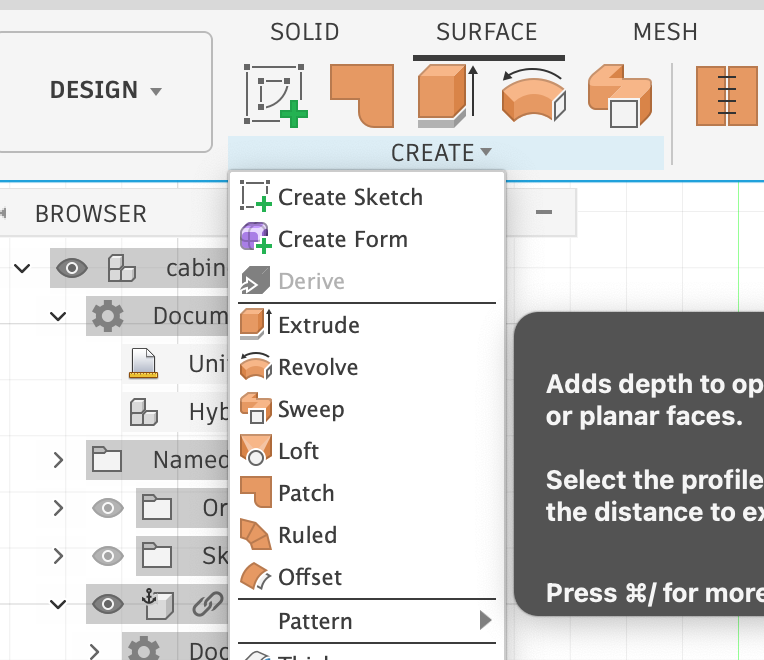Image resolution: width=764 pixels, height=660 pixels.
Task: Switch to the SURFACE tab
Action: [487, 32]
